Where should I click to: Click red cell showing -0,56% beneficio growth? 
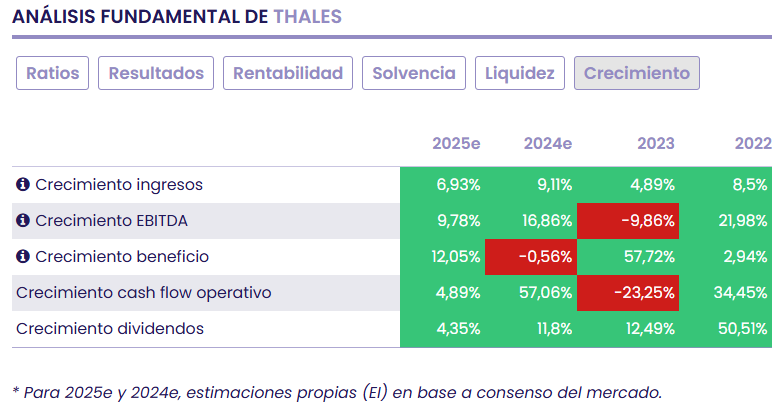click(x=531, y=257)
